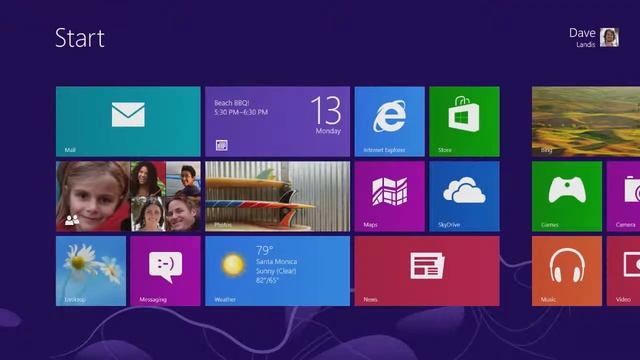Open the Photos tile with surfboards
The height and width of the screenshot is (360, 640).
(278, 196)
